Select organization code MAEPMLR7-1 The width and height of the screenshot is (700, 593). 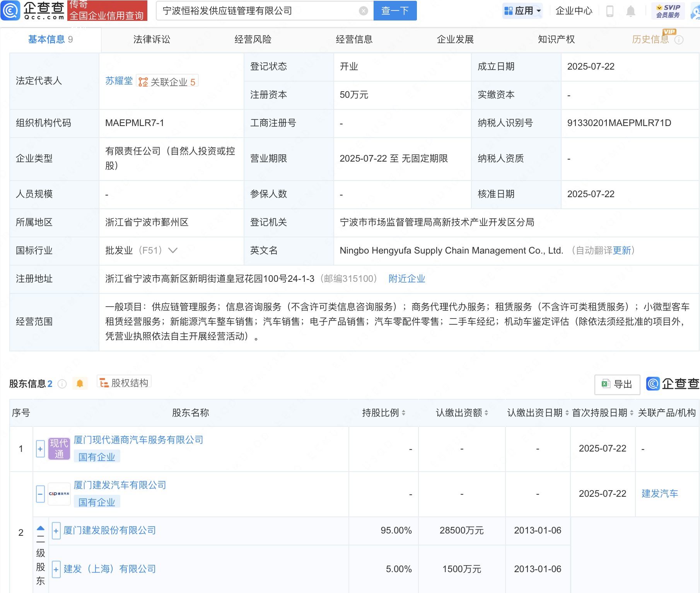pos(135,123)
